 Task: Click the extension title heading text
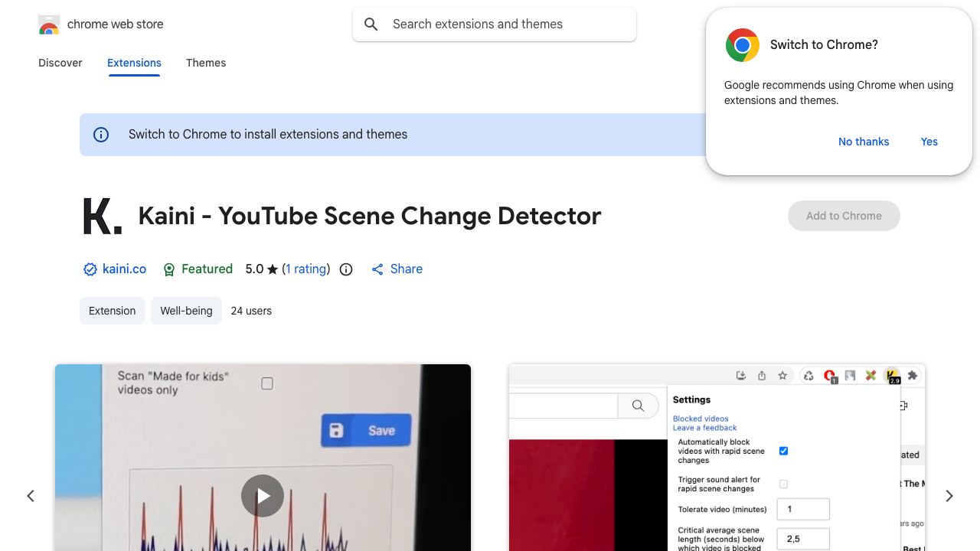click(370, 216)
